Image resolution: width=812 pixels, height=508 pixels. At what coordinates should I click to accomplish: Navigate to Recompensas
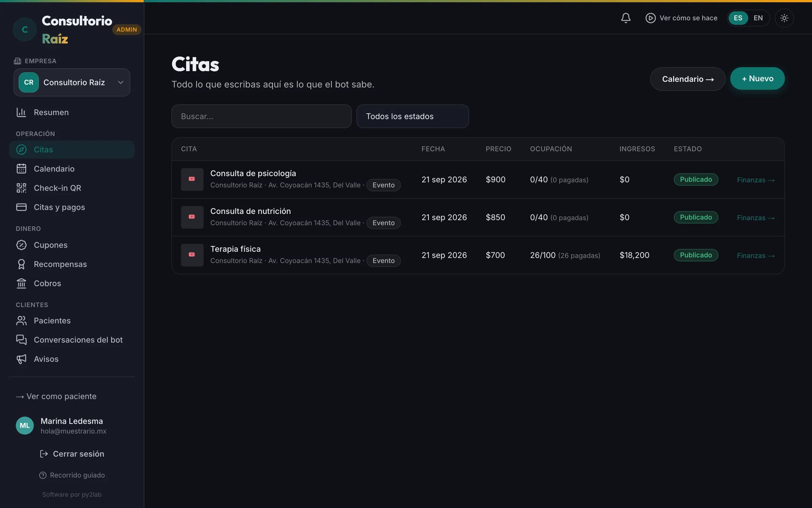point(72,264)
